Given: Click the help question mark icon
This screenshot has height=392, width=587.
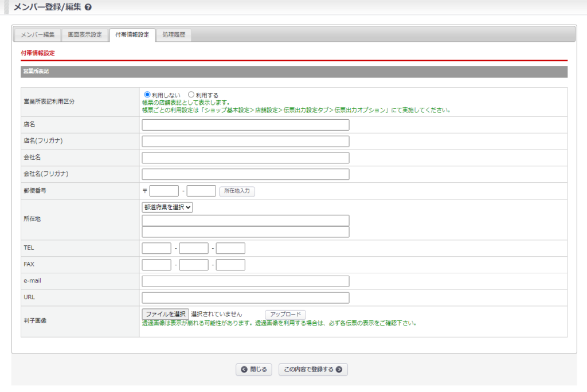Looking at the screenshot, I should pyautogui.click(x=88, y=7).
